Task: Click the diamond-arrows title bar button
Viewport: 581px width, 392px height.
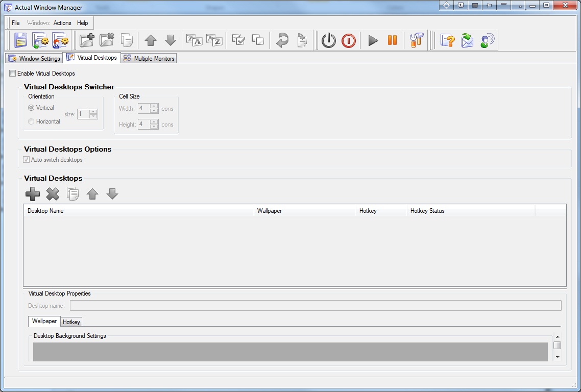Action: point(447,5)
